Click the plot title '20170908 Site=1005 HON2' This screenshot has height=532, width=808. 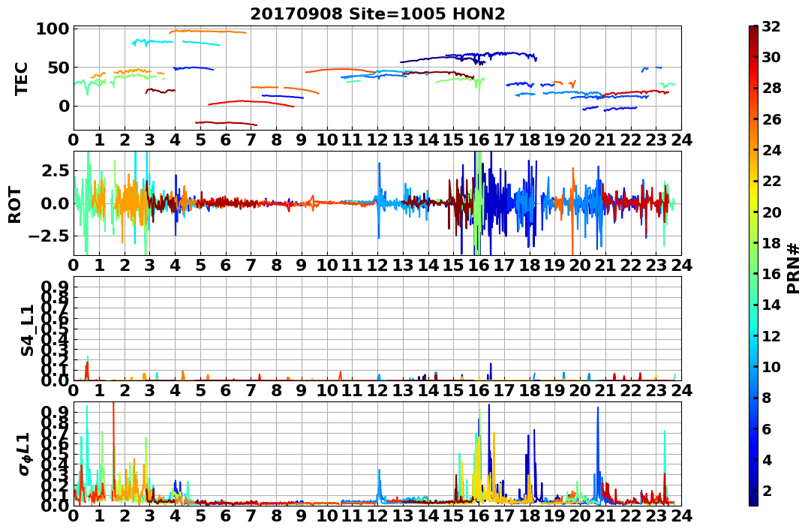(x=377, y=14)
